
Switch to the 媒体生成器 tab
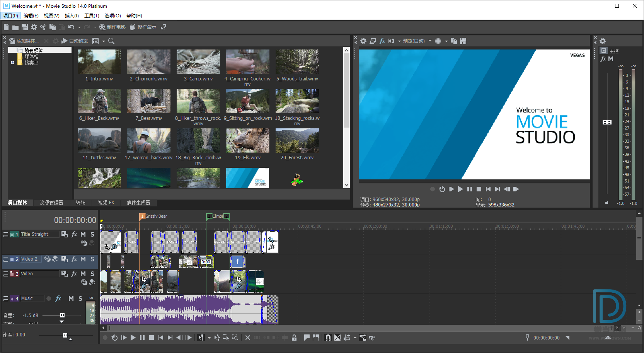pos(138,203)
